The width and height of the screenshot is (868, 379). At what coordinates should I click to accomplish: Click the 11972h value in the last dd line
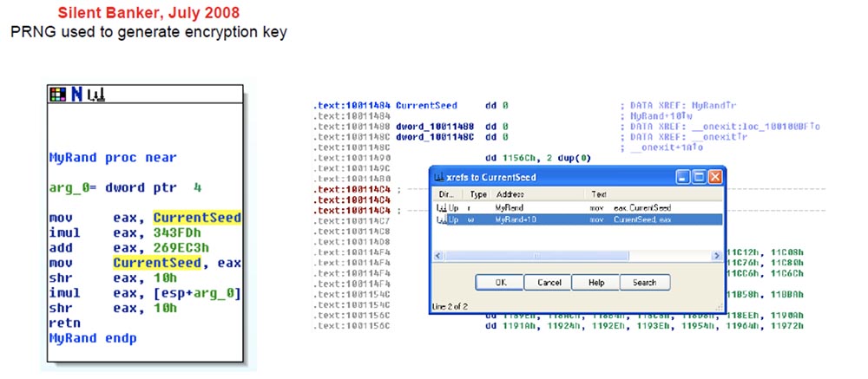pyautogui.click(x=788, y=326)
